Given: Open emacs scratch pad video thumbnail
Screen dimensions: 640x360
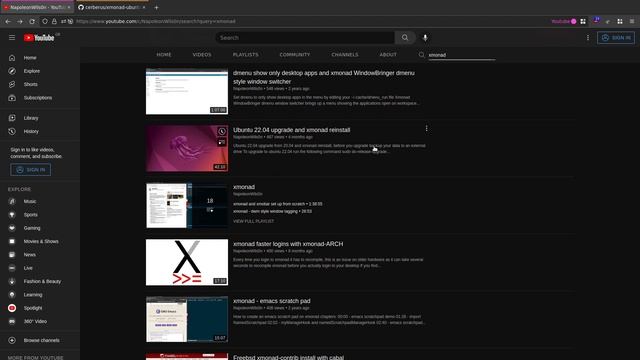Looking at the screenshot, I should point(187,319).
